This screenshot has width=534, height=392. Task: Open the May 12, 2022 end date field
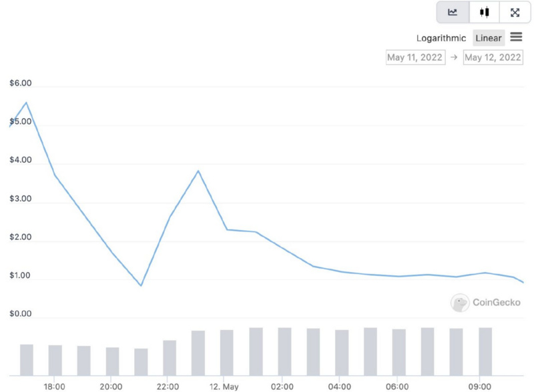pos(493,57)
